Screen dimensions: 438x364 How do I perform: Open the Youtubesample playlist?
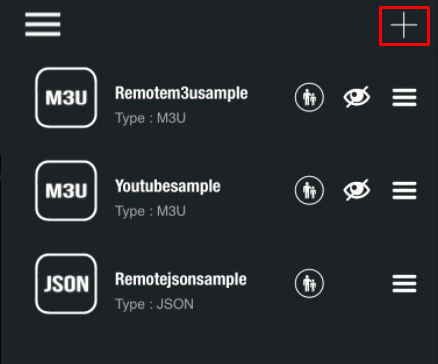coord(168,186)
